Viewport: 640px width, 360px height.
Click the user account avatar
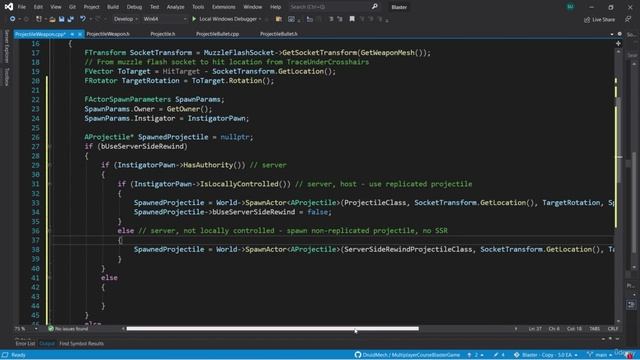[570, 7]
